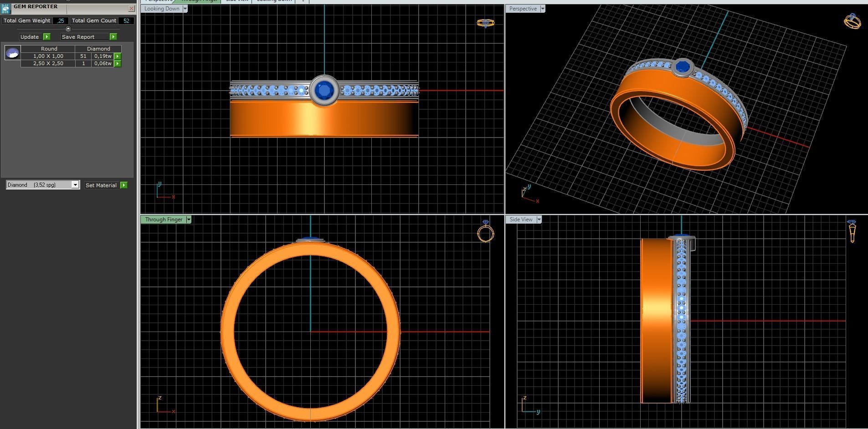Click the Gem Reporter panel icon
Viewport: 868px width, 429px height.
pyautogui.click(x=5, y=9)
